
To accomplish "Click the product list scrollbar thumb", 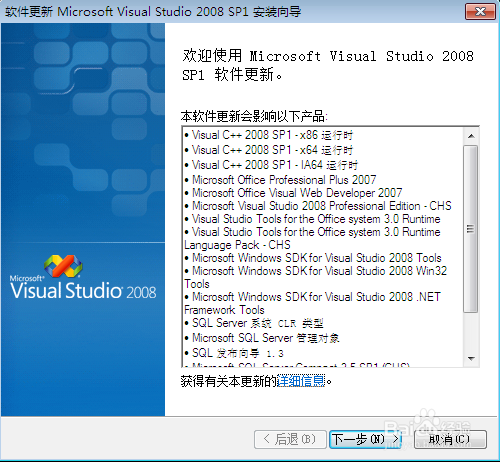I will click(x=471, y=229).
